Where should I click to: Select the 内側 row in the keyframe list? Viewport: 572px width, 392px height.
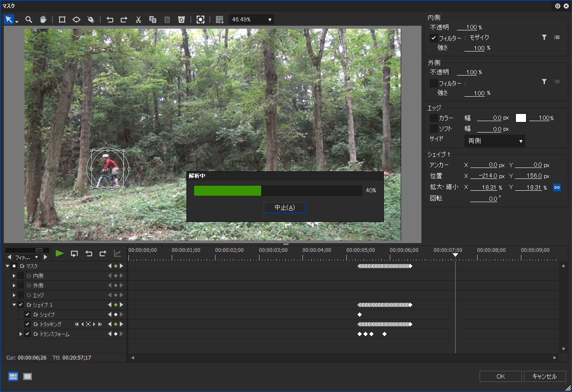point(38,276)
